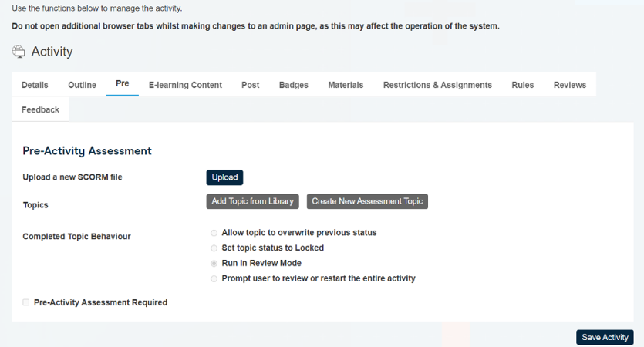Tick Pre-Activity Assessment Required checkbox
This screenshot has height=347, width=644.
(26, 302)
